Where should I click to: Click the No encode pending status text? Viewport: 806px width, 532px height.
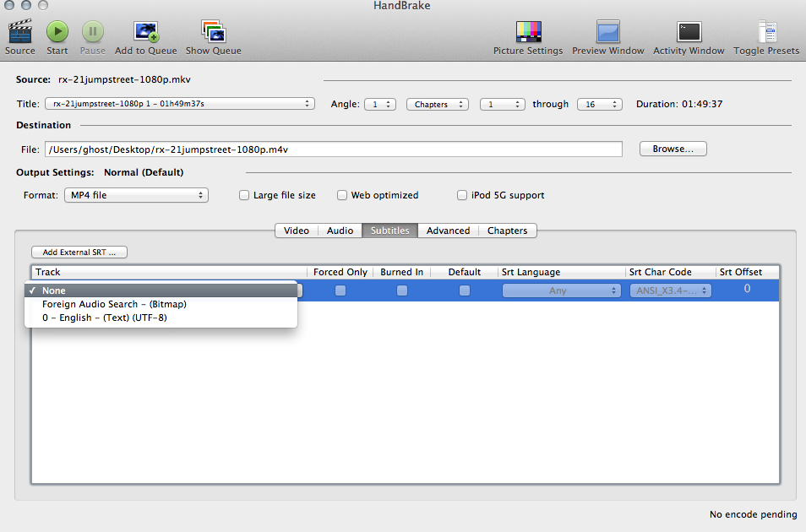point(753,514)
